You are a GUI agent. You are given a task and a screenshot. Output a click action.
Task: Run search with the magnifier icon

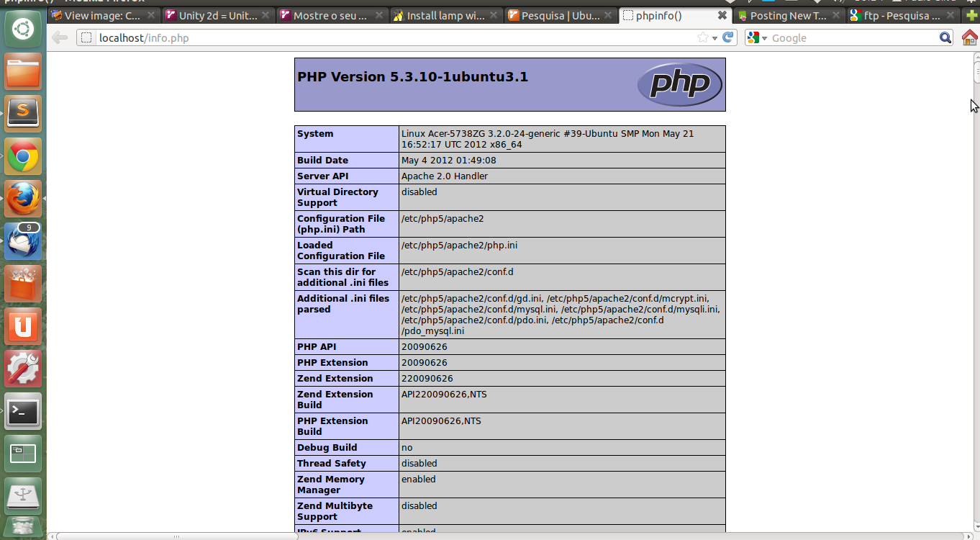(945, 37)
